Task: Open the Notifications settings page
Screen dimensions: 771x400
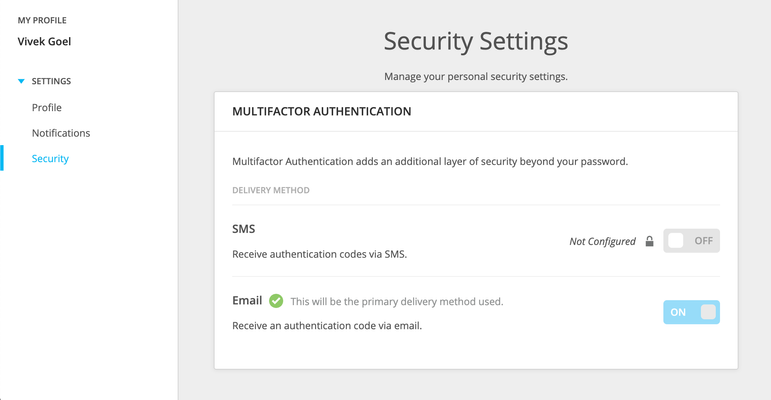Action: 61,133
